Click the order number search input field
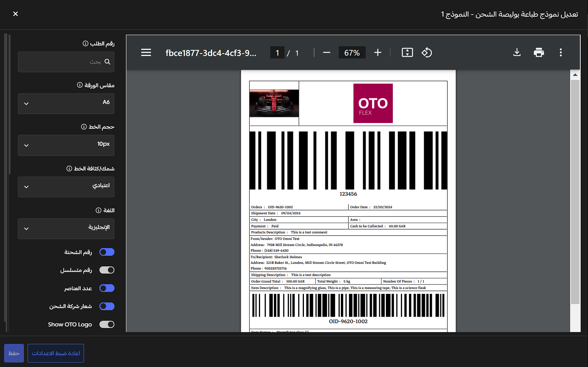588x367 pixels. (x=66, y=62)
